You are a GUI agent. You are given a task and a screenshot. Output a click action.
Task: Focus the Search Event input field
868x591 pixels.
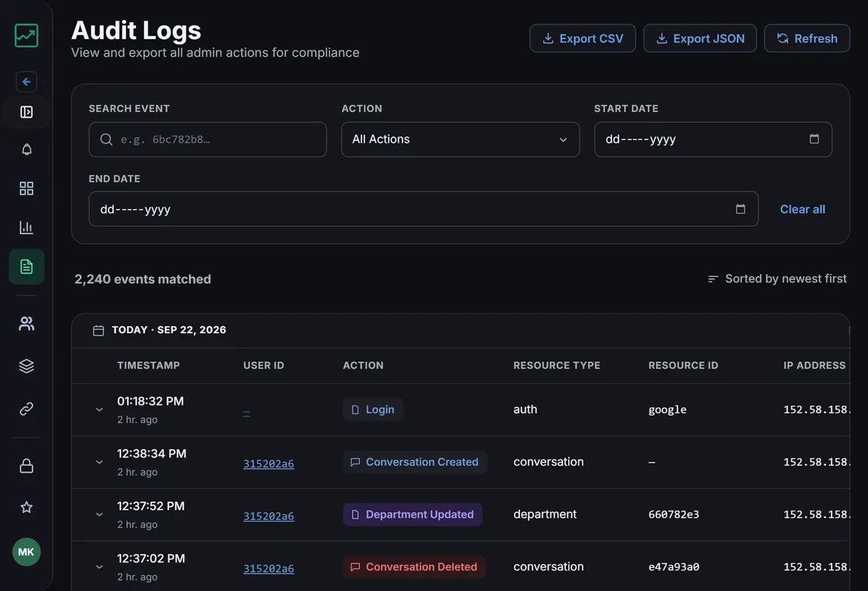tap(208, 140)
